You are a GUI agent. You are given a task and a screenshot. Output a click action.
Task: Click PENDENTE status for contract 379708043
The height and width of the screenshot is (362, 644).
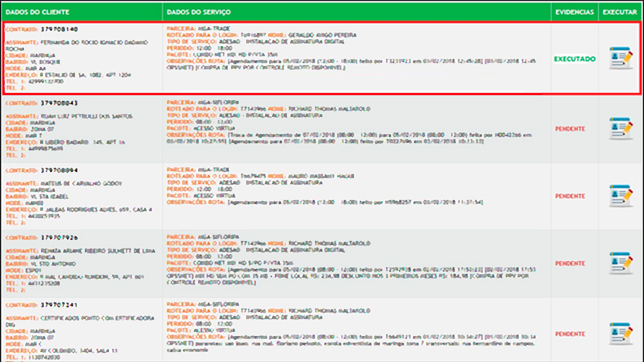(x=570, y=129)
